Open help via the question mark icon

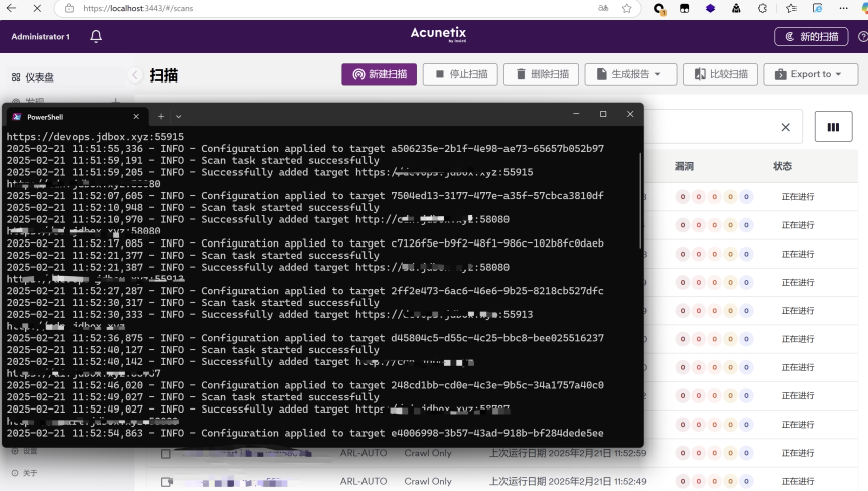point(862,36)
